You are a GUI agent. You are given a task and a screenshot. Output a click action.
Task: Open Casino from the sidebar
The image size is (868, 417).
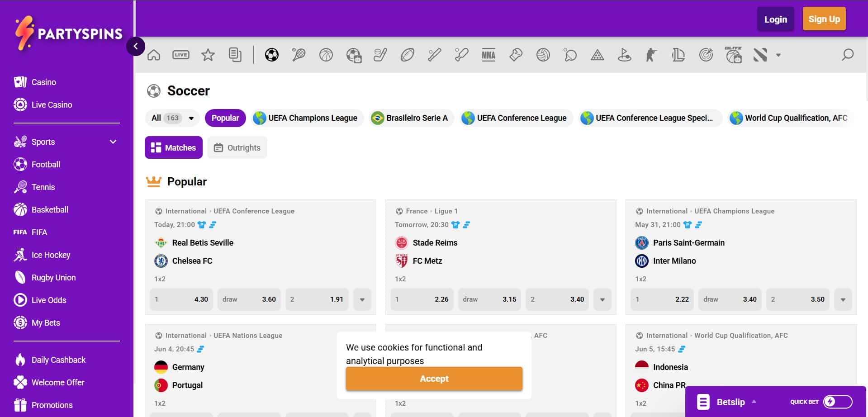[35, 82]
